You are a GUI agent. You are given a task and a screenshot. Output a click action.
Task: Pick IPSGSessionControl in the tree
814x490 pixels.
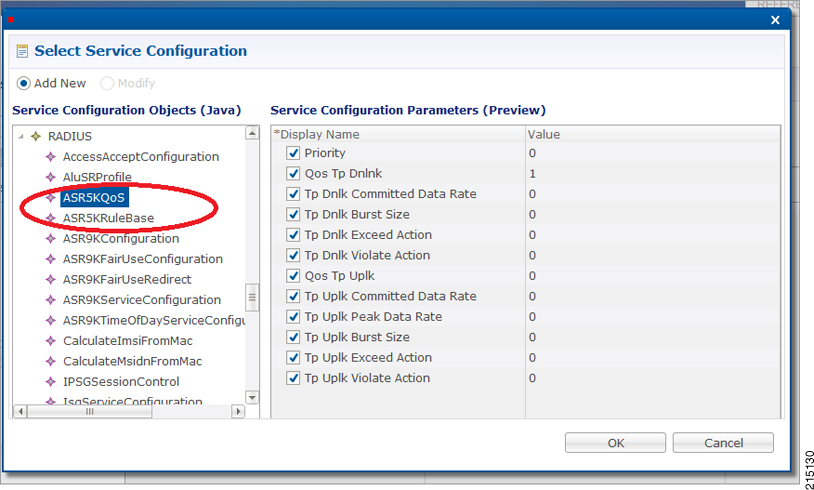click(x=121, y=382)
